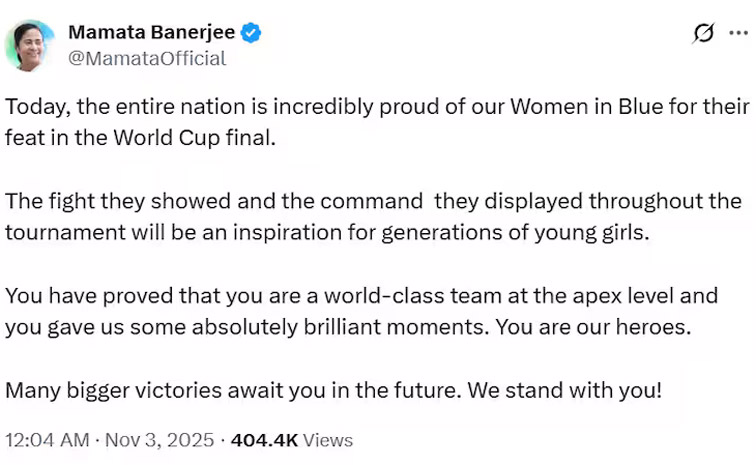The width and height of the screenshot is (756, 465).
Task: Open the three-dot more options menu
Action: pyautogui.click(x=741, y=33)
